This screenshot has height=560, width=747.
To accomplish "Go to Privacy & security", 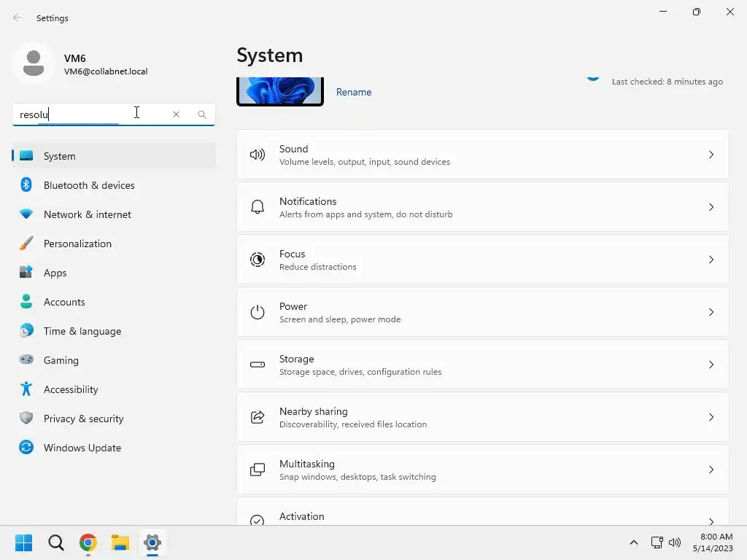I will tap(114, 419).
